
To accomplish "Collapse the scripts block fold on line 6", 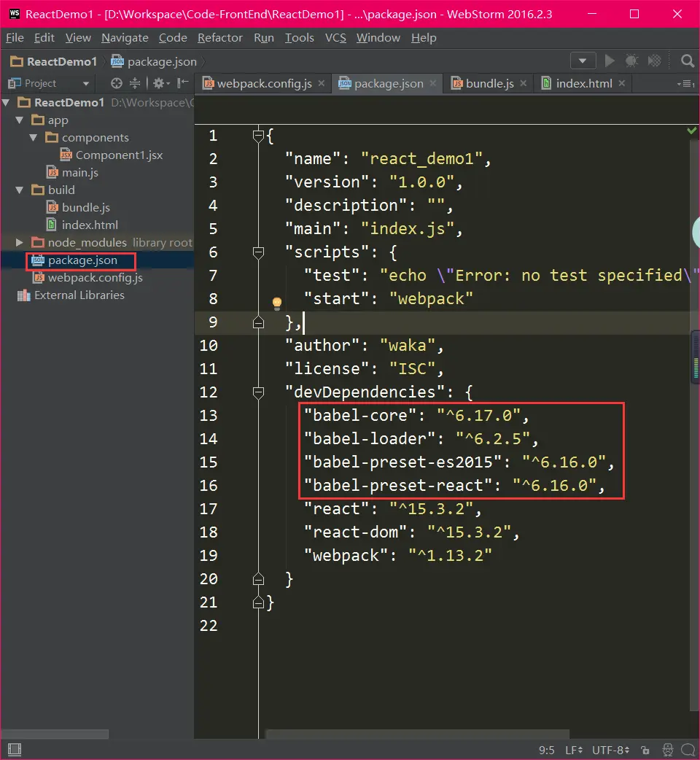I will coord(258,252).
